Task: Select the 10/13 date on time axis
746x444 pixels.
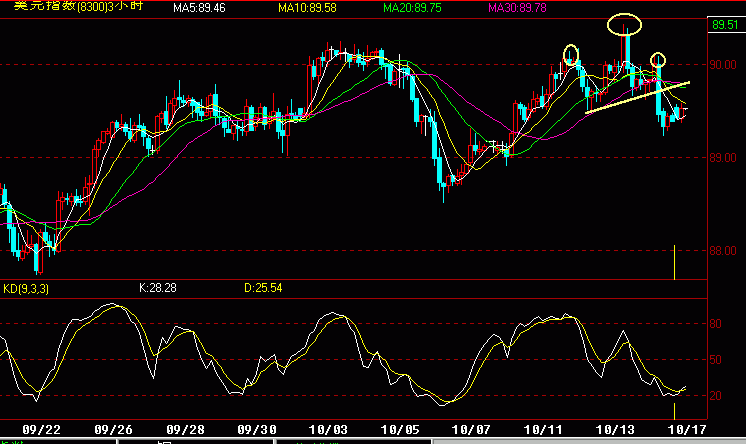Action: pyautogui.click(x=615, y=430)
